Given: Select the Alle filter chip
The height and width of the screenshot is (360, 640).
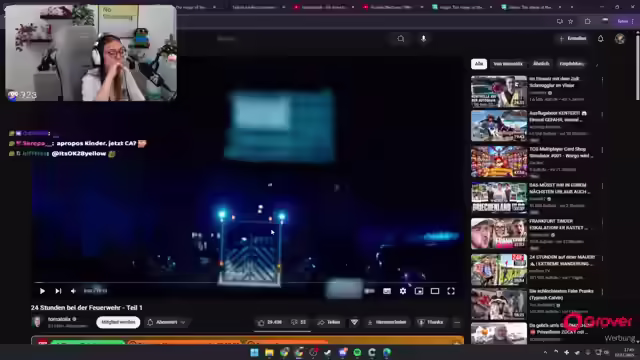Looking at the screenshot, I should pyautogui.click(x=479, y=64).
